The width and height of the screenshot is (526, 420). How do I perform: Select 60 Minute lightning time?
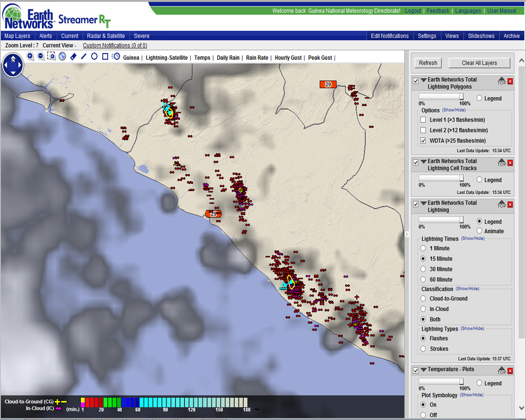tap(423, 279)
